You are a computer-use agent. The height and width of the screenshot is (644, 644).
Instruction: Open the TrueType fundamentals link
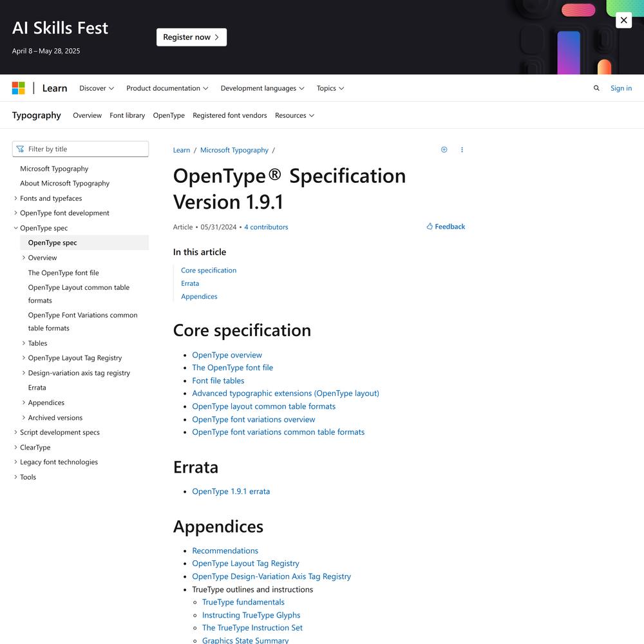tap(243, 602)
